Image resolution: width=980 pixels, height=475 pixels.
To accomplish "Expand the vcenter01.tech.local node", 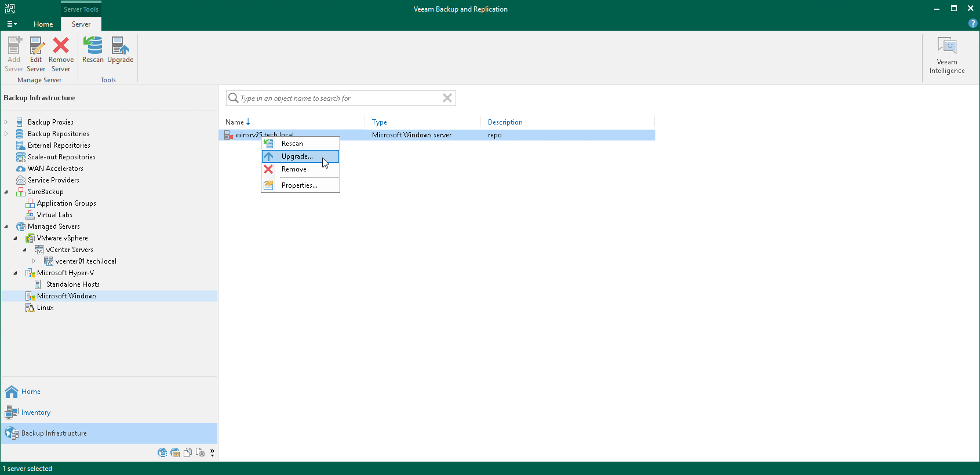I will click(x=34, y=261).
